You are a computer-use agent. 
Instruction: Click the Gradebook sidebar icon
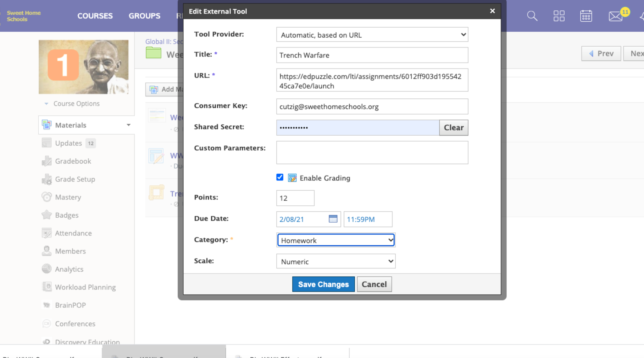(47, 161)
